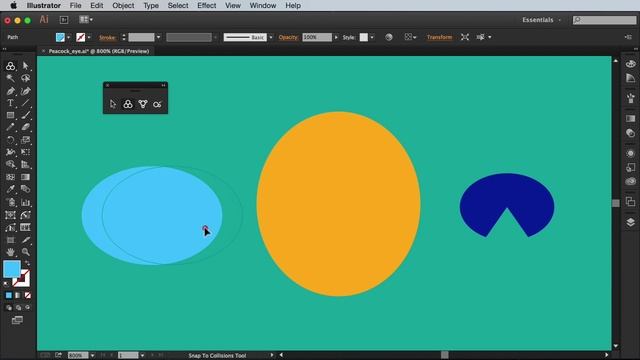Open the Effect menu

click(207, 5)
